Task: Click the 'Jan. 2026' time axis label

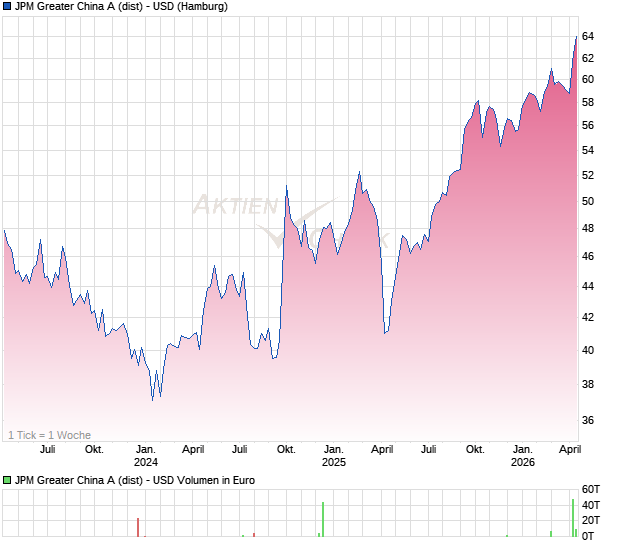Action: (x=523, y=455)
